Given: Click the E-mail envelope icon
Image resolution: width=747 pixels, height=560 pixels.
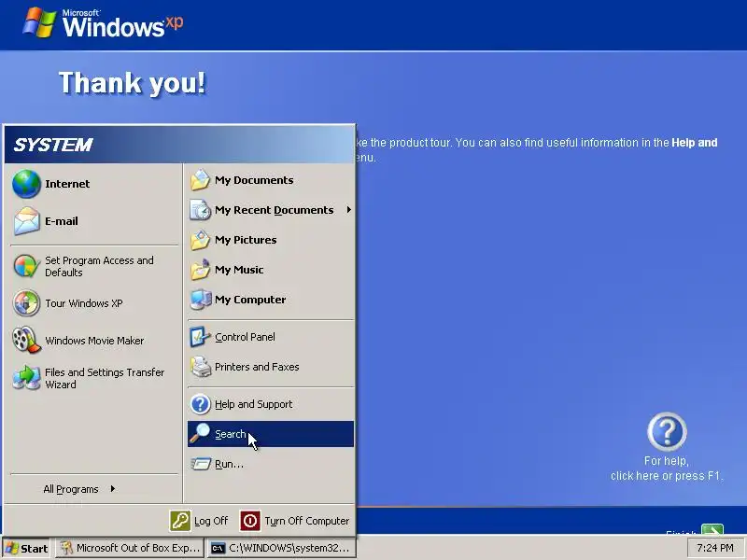Looking at the screenshot, I should 26,221.
